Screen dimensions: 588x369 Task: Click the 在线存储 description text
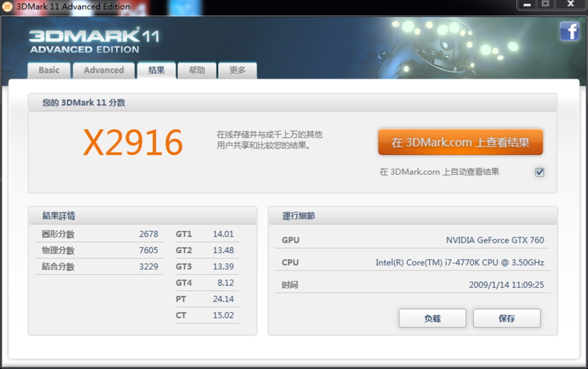pyautogui.click(x=269, y=139)
